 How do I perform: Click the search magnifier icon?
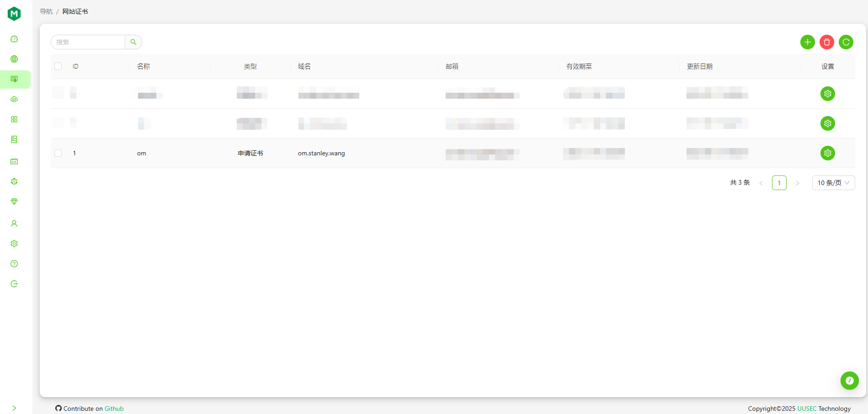[x=133, y=42]
